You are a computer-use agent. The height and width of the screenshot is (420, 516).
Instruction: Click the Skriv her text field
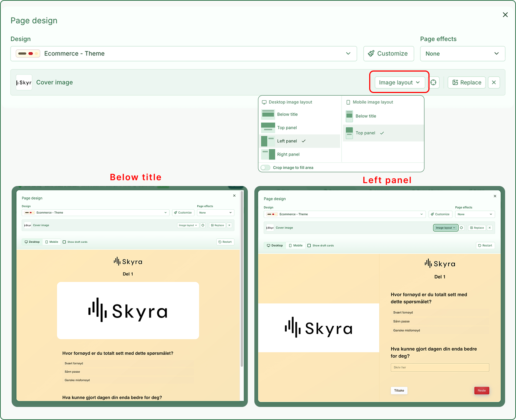tap(440, 367)
